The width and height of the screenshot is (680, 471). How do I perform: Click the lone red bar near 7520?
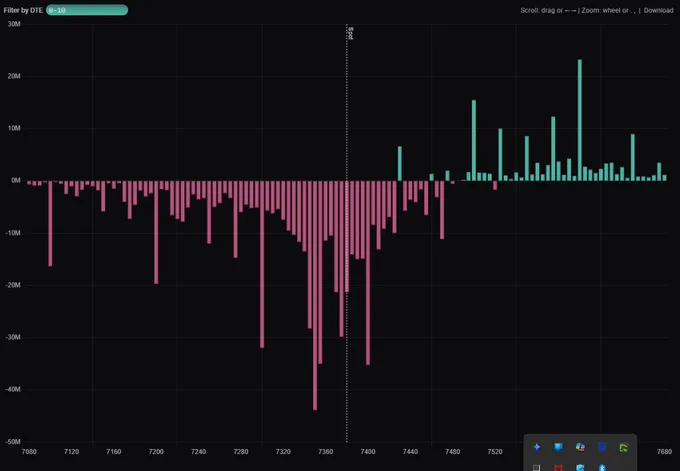coord(495,185)
